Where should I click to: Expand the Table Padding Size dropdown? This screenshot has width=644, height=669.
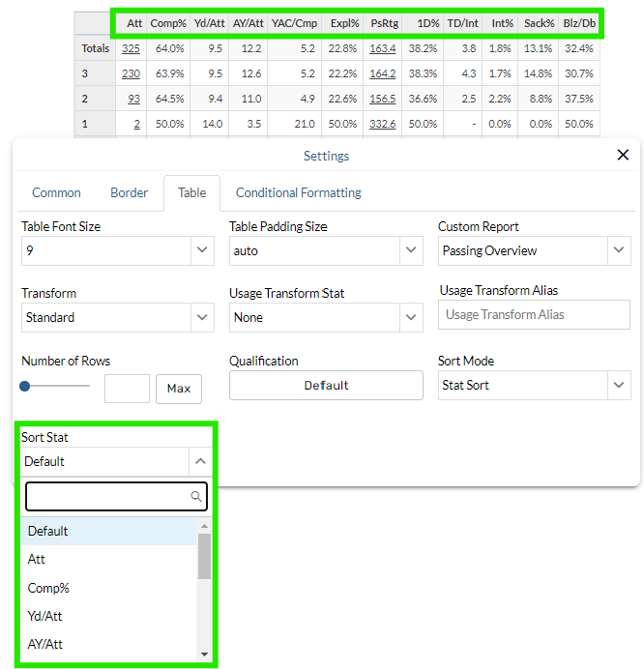pyautogui.click(x=326, y=250)
